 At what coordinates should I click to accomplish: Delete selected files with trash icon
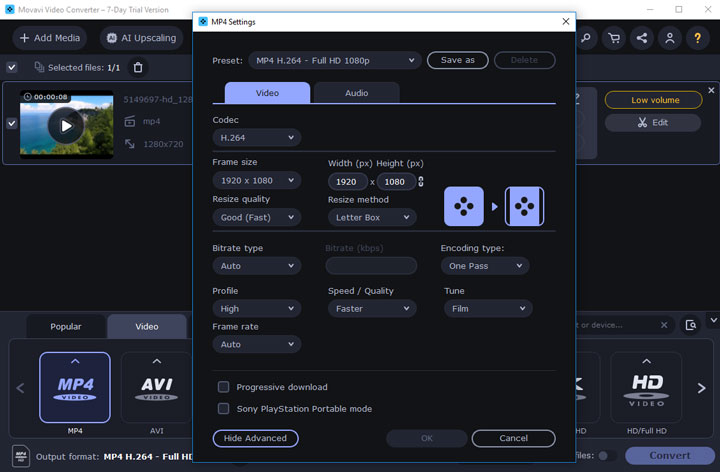click(x=138, y=67)
